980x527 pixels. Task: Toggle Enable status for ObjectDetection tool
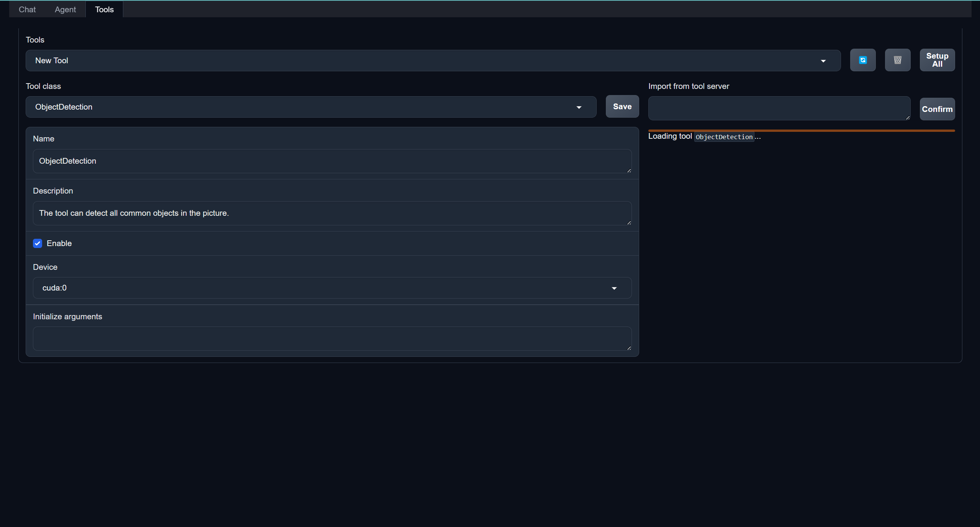[38, 243]
